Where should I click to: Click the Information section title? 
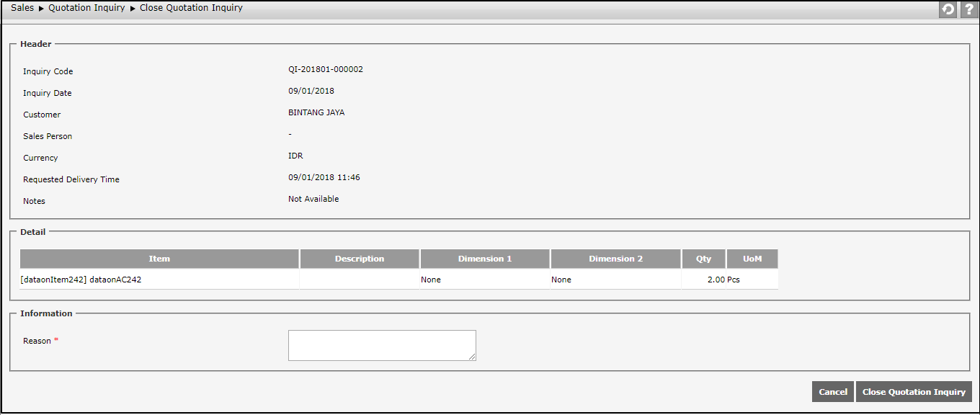46,313
